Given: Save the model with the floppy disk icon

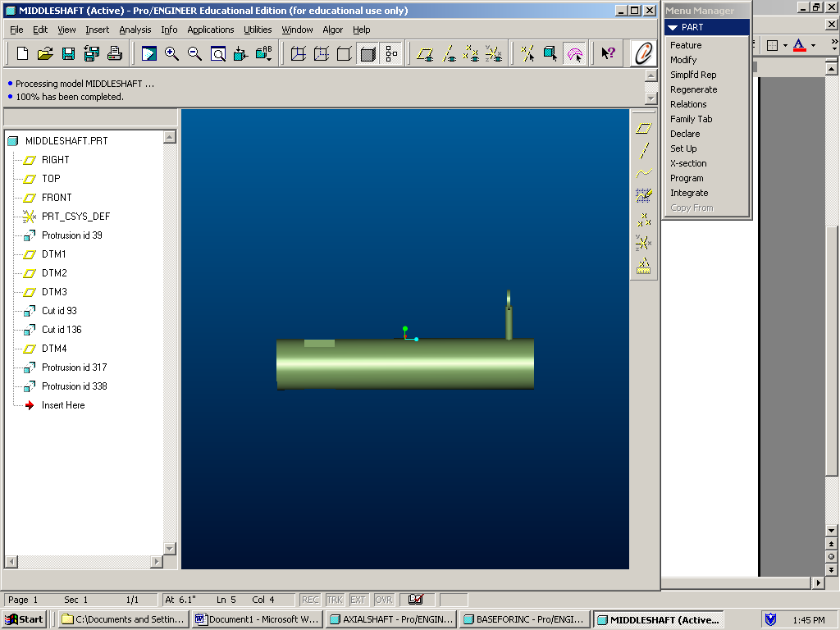Looking at the screenshot, I should click(x=69, y=53).
